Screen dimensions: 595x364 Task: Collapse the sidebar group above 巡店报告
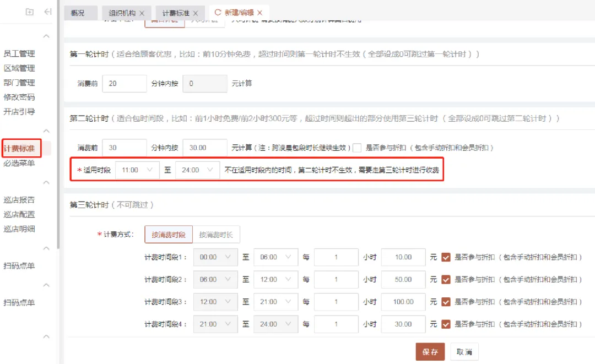(47, 183)
